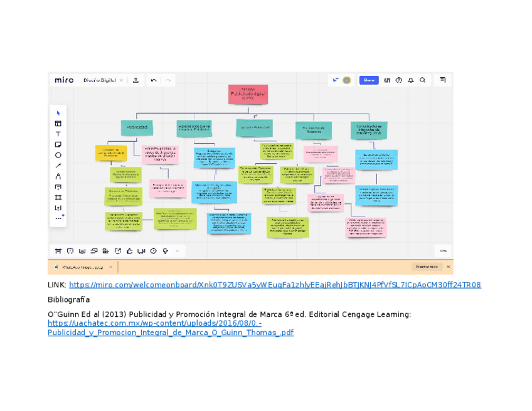Select the cursor arrow tool in Miro

(x=58, y=113)
